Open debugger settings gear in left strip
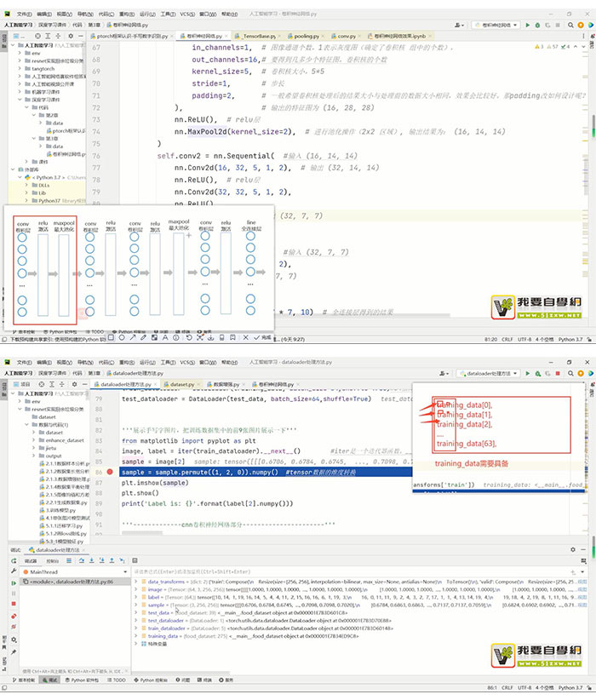The image size is (596, 700). point(14,640)
